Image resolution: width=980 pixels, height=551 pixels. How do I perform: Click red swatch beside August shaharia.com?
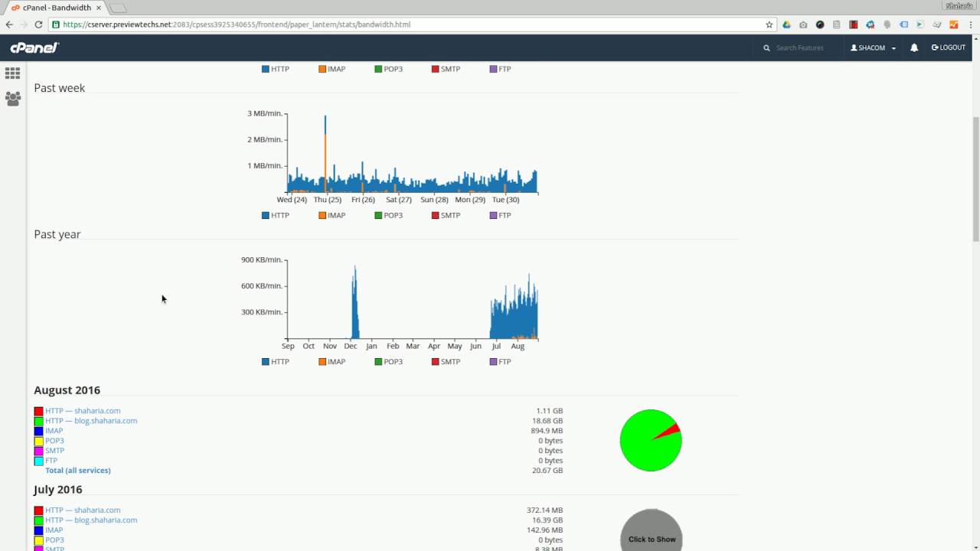38,412
